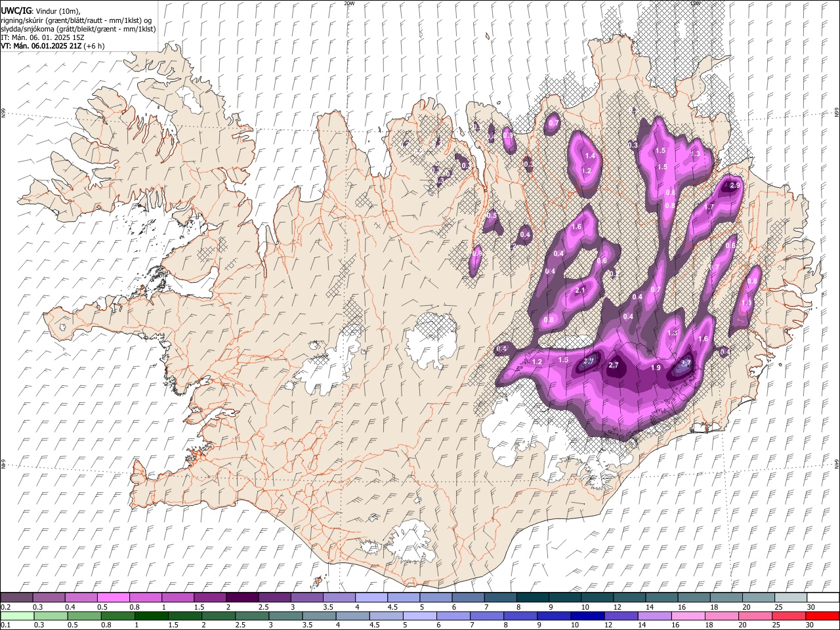The width and height of the screenshot is (840, 630).
Task: Pick the deep navy rain swatch at 10
Action: 587,616
